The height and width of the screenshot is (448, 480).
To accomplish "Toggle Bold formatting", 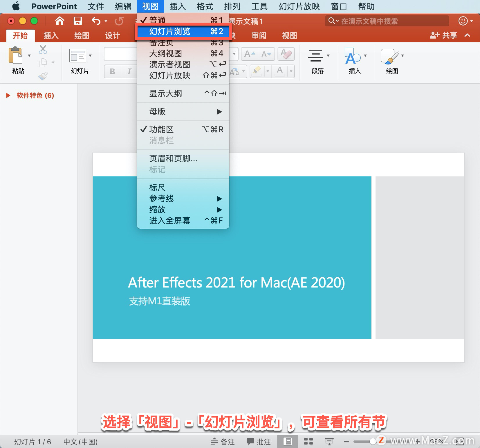I will click(113, 71).
